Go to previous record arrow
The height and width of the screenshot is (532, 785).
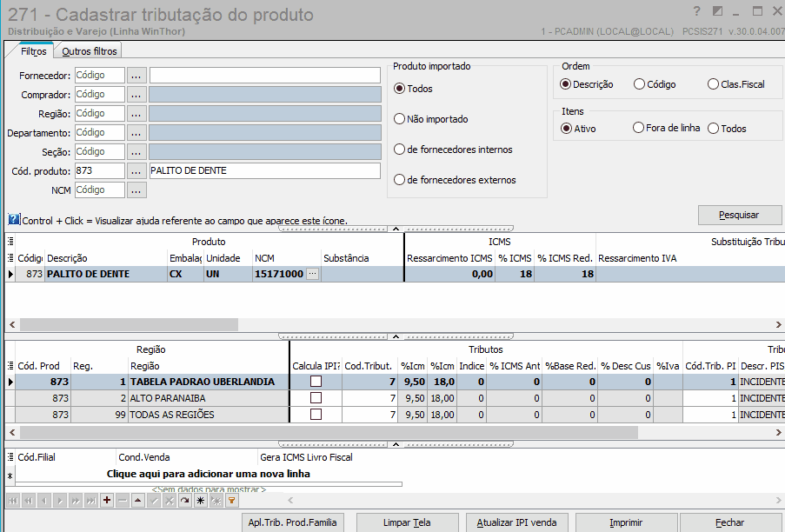[x=44, y=501]
